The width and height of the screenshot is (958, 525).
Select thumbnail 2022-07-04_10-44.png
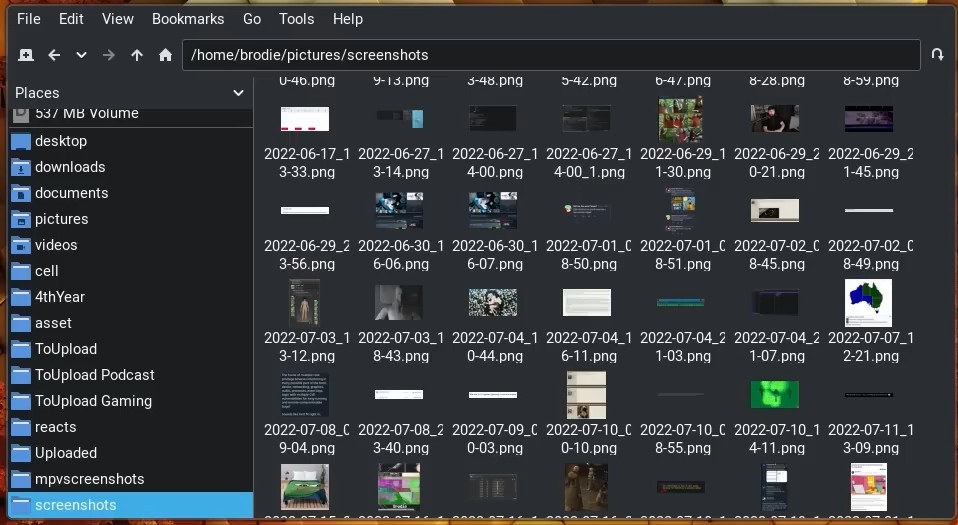[493, 302]
